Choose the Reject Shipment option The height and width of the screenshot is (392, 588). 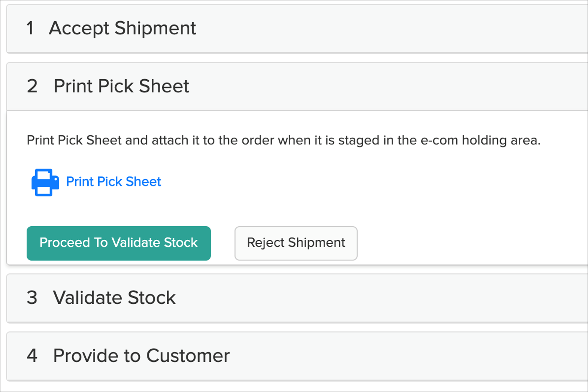click(x=295, y=243)
